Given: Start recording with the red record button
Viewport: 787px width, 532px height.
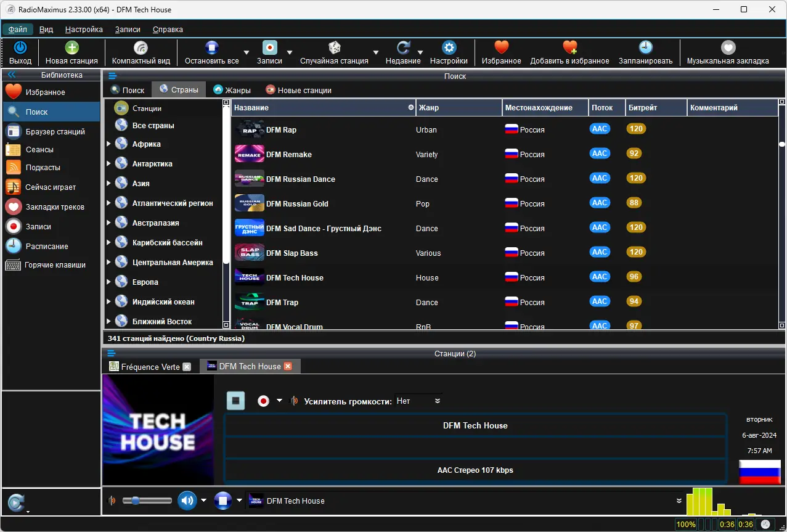Looking at the screenshot, I should (263, 401).
